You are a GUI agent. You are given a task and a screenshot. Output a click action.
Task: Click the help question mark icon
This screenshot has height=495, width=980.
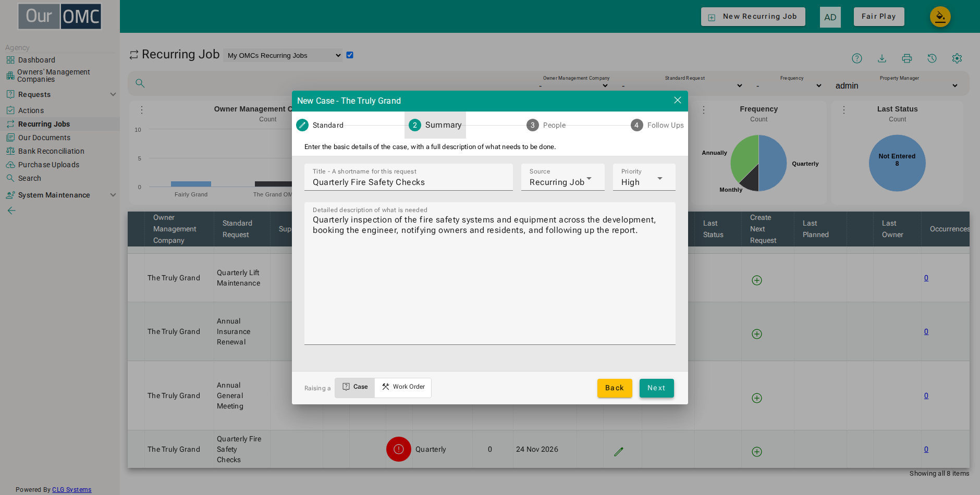tap(857, 58)
